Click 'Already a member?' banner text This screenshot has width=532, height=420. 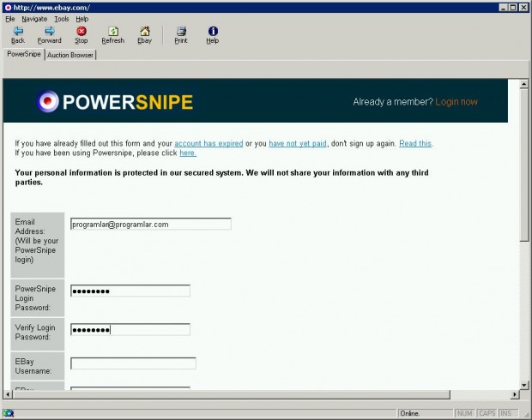pos(393,102)
